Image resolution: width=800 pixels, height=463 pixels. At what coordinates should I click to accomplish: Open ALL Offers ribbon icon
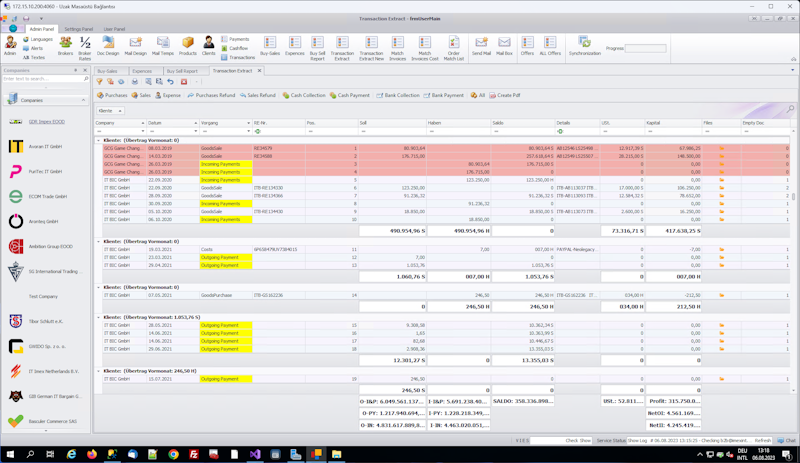[550, 46]
